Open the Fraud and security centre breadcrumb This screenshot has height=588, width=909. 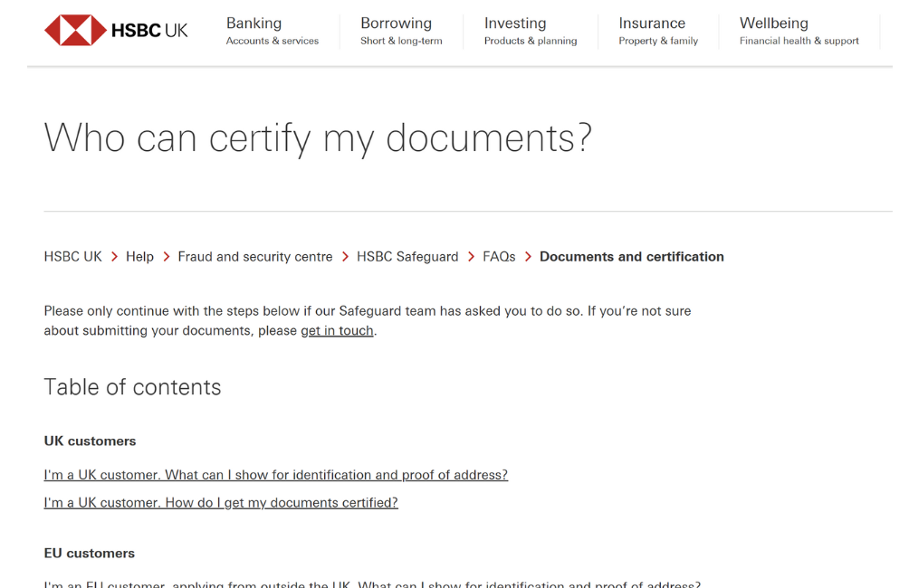pos(254,256)
